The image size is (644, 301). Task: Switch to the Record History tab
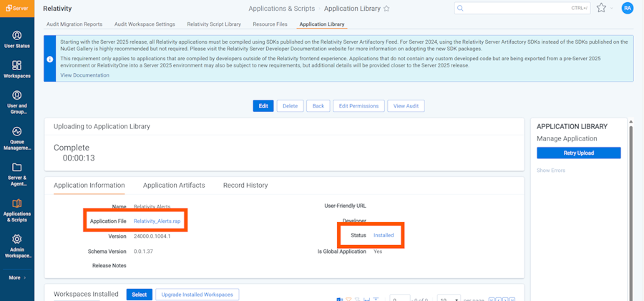point(245,186)
